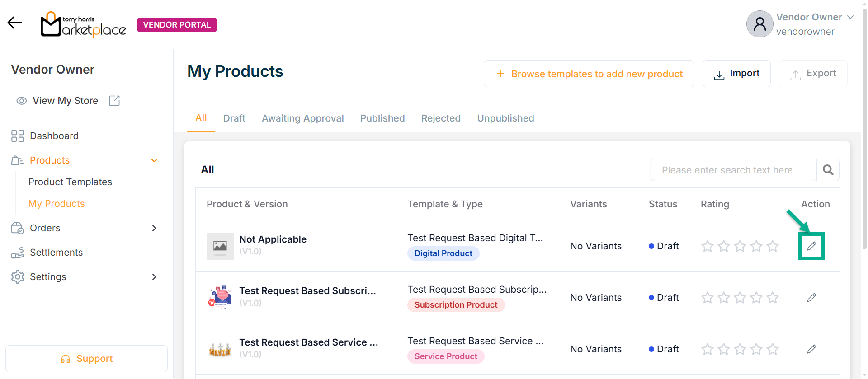868x379 pixels.
Task: Click the Settlements sidebar icon
Action: 18,253
